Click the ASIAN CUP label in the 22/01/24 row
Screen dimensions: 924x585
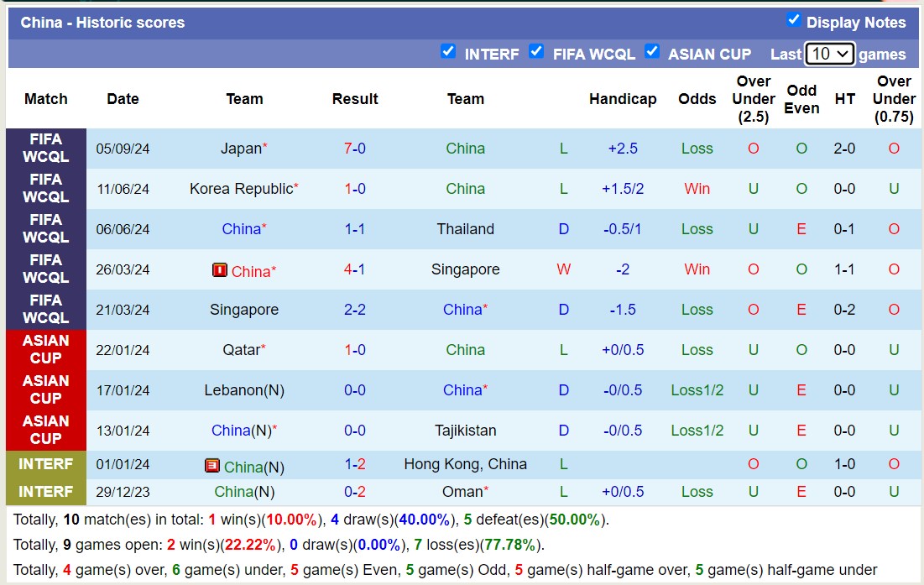pyautogui.click(x=46, y=350)
